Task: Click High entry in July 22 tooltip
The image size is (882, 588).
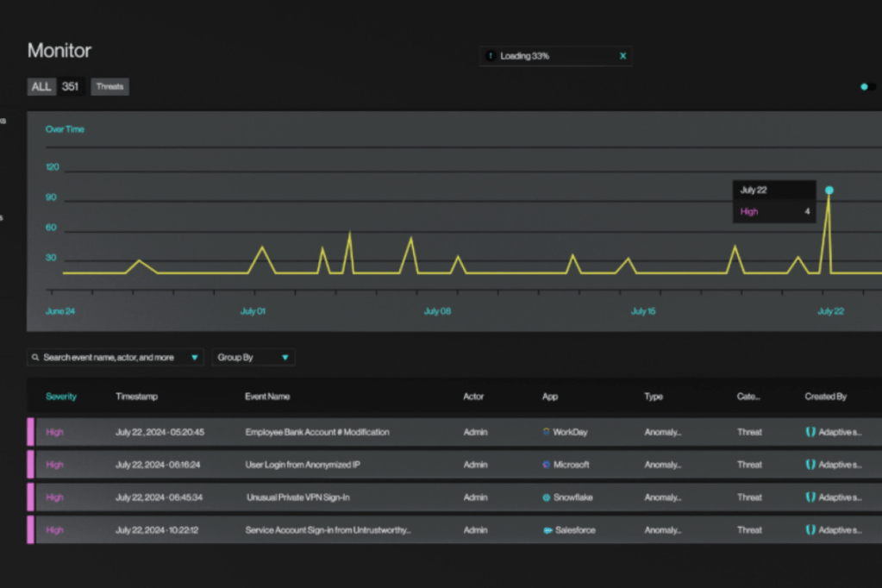Action: [749, 211]
